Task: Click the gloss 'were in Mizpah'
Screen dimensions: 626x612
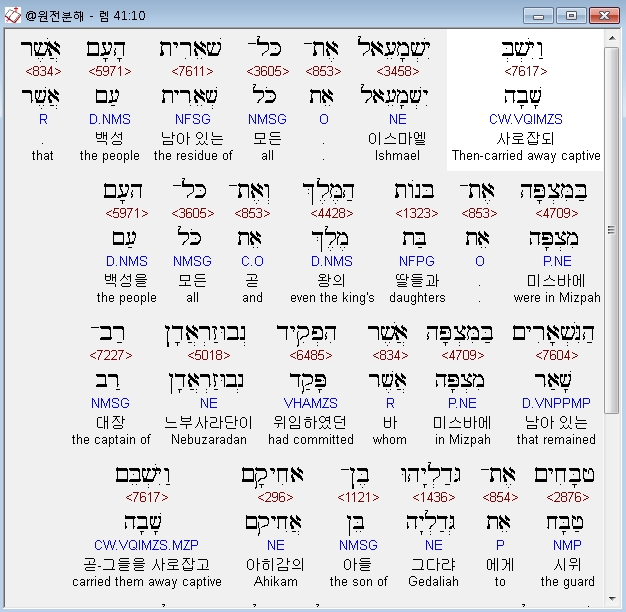Action: (557, 298)
